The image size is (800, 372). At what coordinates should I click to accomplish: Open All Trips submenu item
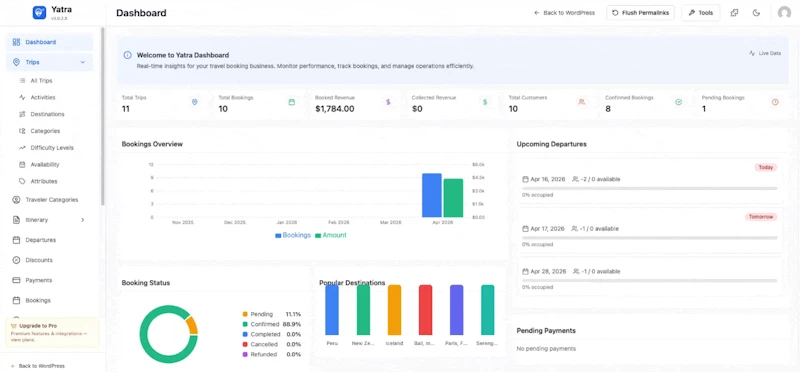41,81
